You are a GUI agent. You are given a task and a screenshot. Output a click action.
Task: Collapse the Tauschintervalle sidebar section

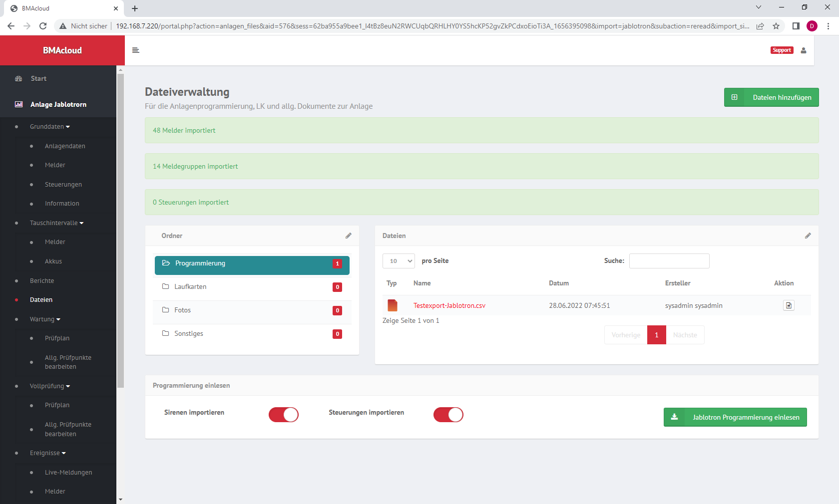pyautogui.click(x=56, y=223)
